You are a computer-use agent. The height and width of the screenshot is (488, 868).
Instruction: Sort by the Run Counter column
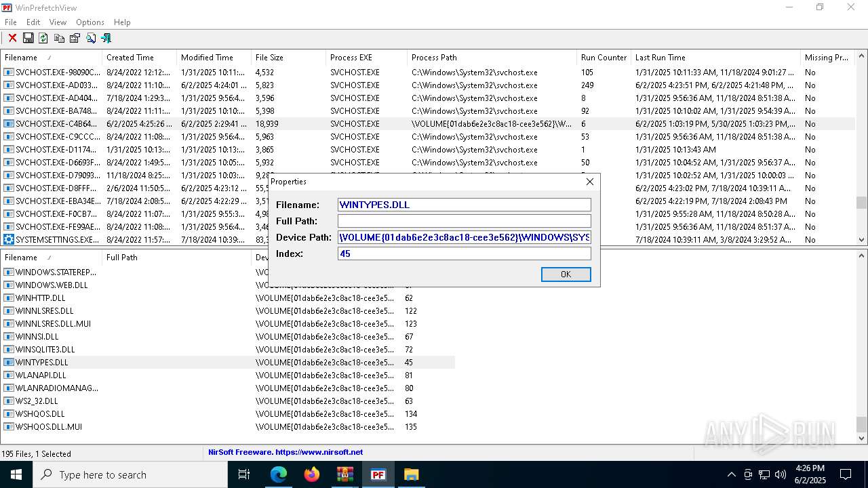click(604, 58)
